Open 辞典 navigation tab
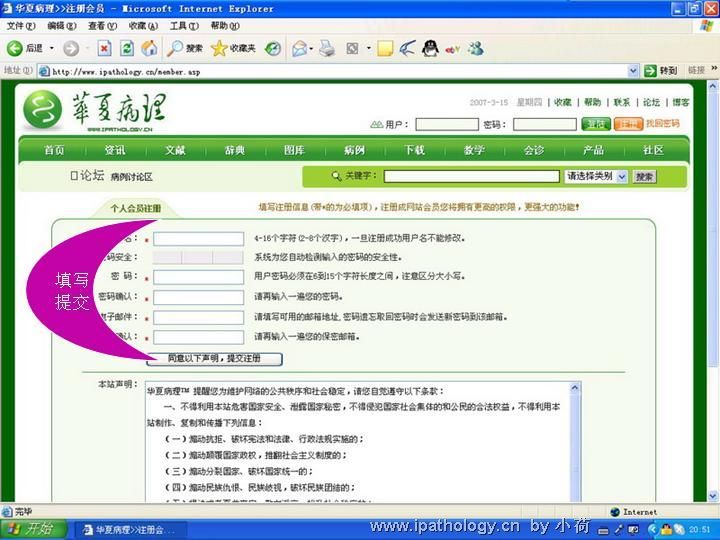This screenshot has width=720, height=540. click(235, 150)
